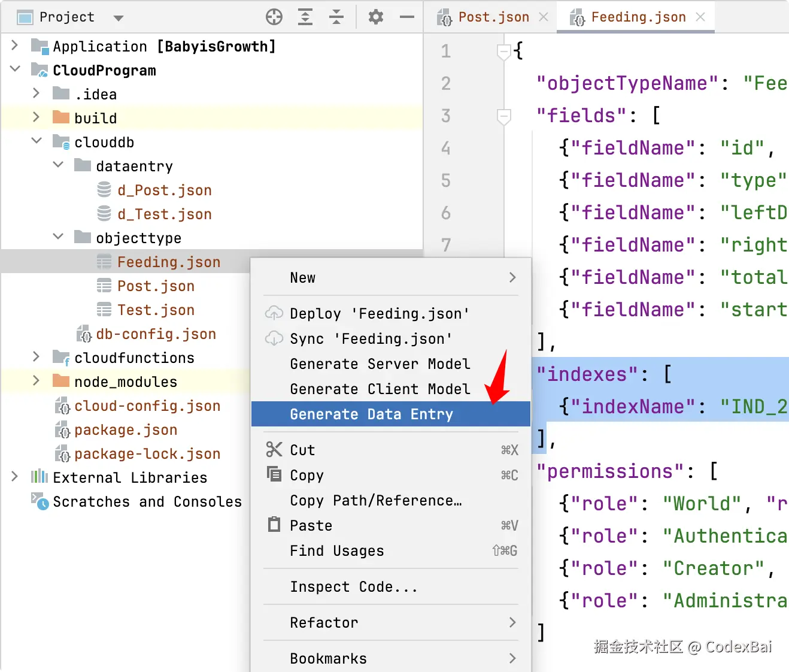Select the db-config.json file
Screen dimensions: 789x672
pyautogui.click(x=156, y=334)
